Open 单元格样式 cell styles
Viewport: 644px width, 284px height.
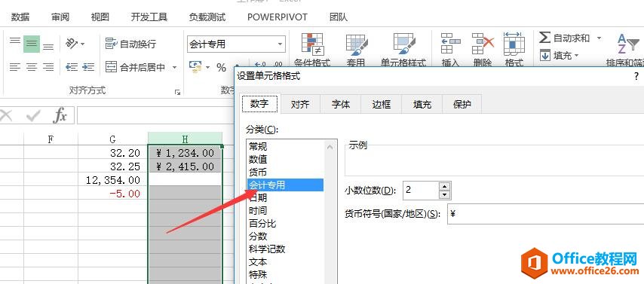coord(403,50)
